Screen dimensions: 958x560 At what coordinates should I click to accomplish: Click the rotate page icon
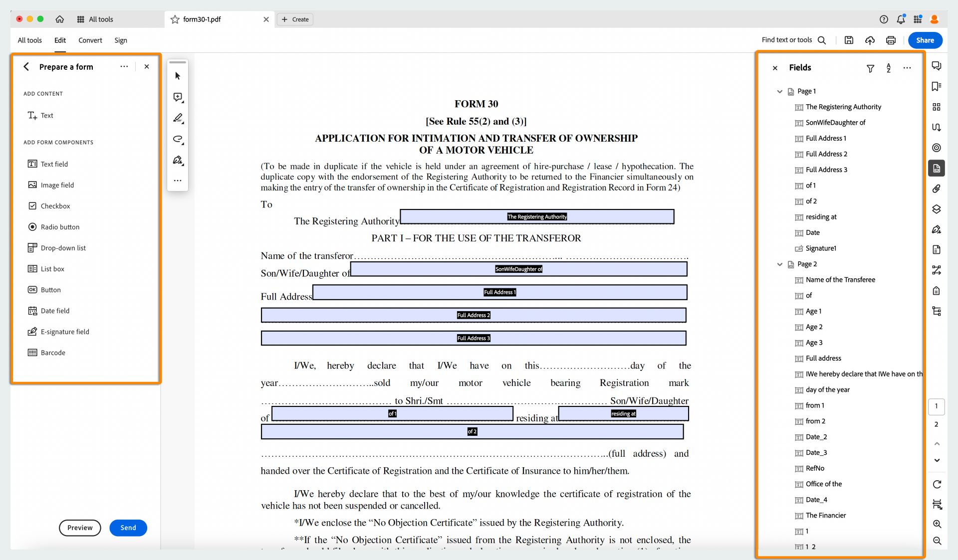click(937, 484)
